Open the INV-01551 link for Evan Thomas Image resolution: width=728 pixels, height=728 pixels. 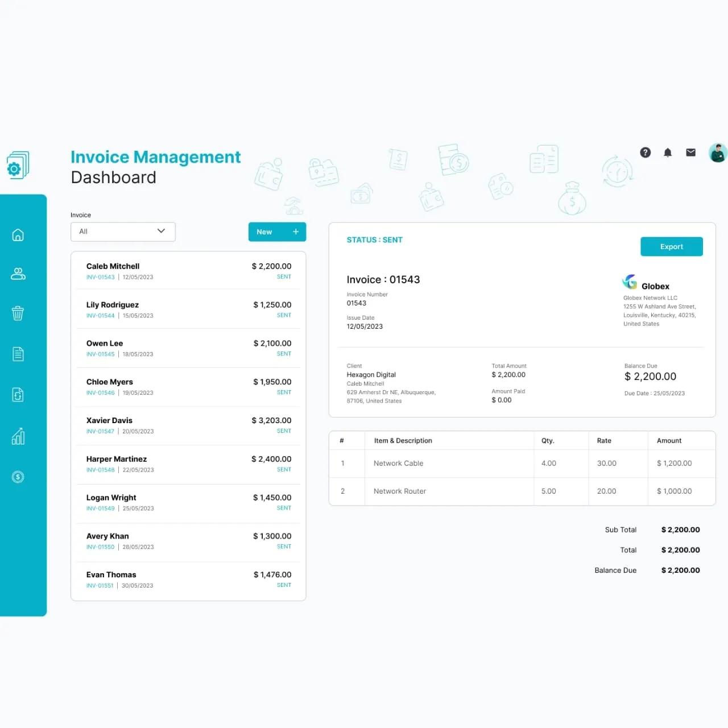click(x=100, y=585)
